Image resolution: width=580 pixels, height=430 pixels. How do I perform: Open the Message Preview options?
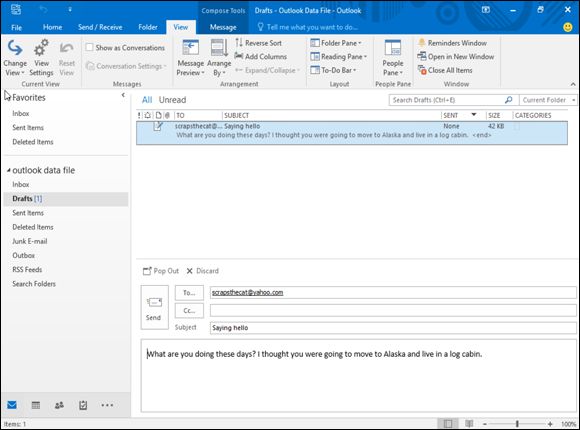(190, 58)
